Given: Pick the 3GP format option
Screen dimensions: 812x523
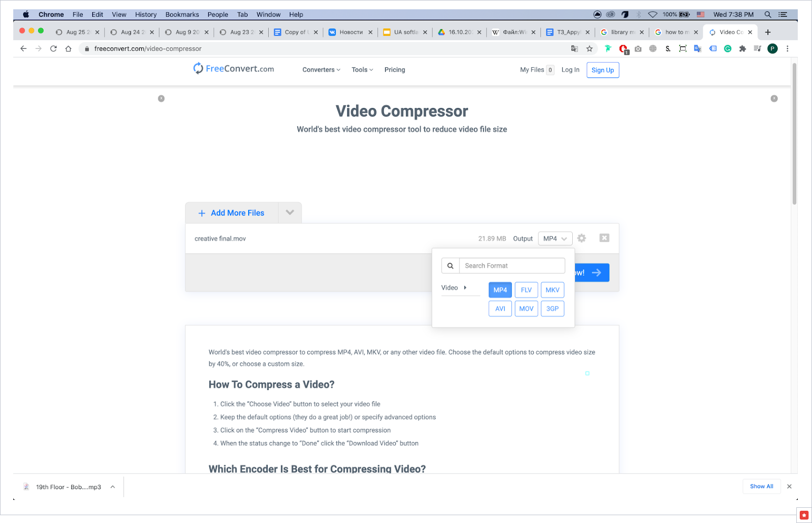Looking at the screenshot, I should click(x=552, y=309).
